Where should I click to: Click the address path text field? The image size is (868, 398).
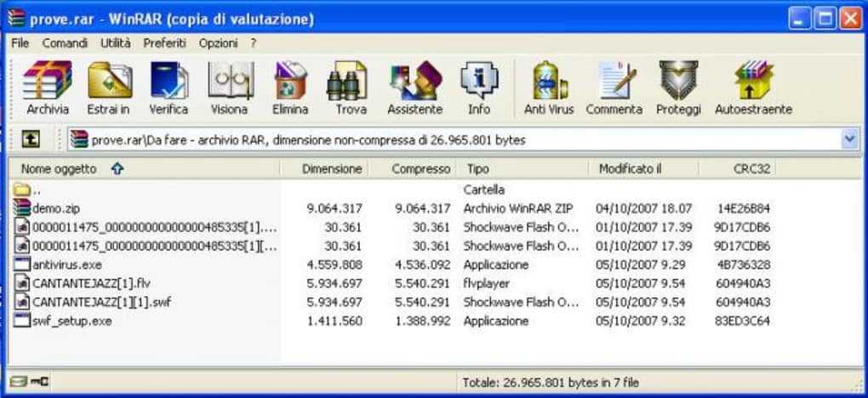tap(454, 140)
